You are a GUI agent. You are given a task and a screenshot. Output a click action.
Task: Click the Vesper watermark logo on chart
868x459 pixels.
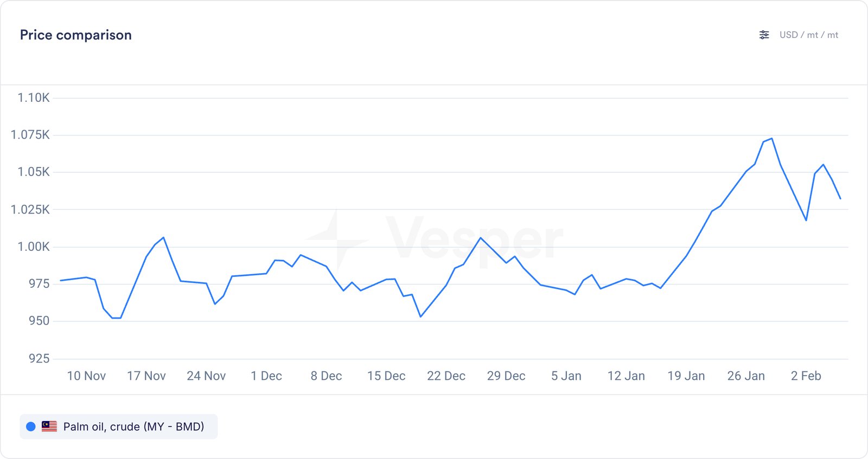[434, 239]
